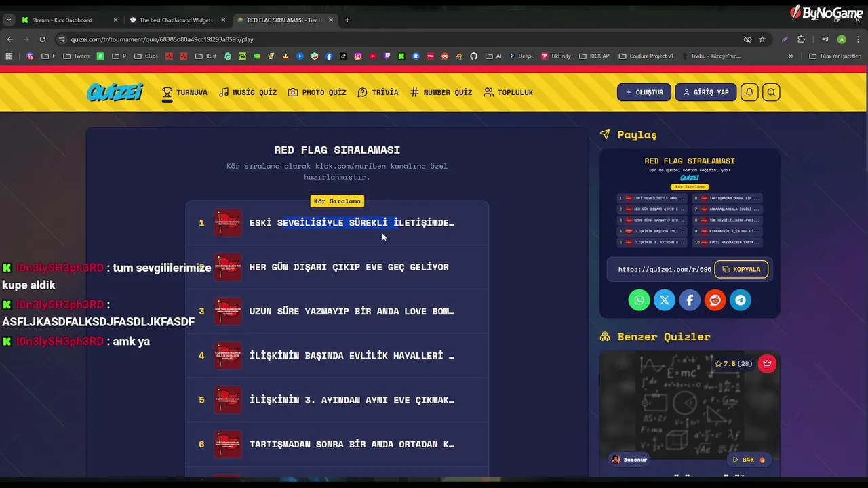Expand hidden bookmarks chevron
This screenshot has height=488, width=868.
(x=791, y=56)
